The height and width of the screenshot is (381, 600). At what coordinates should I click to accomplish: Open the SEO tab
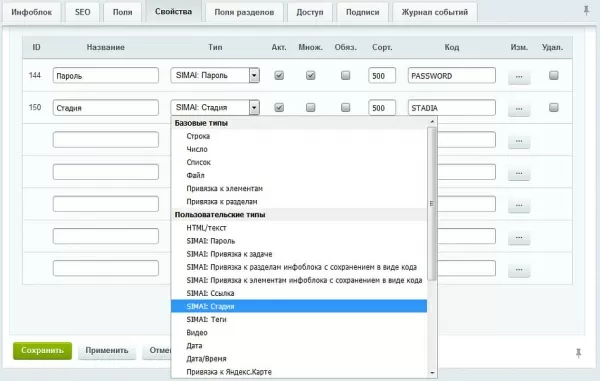point(83,12)
